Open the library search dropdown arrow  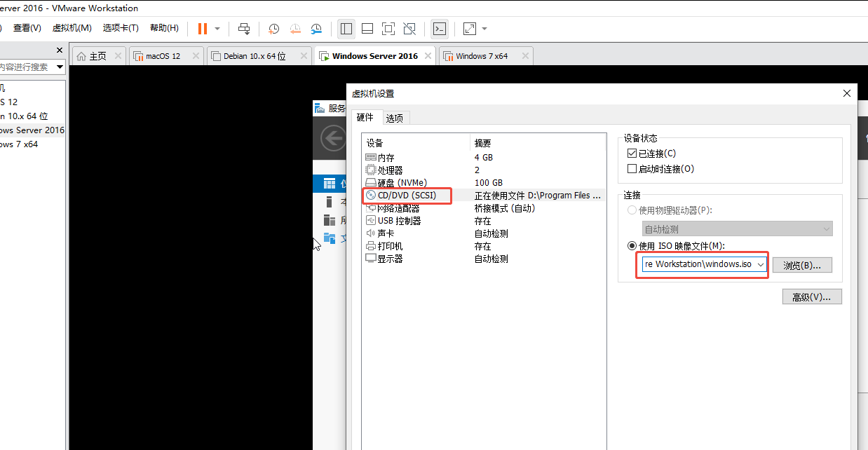tap(60, 67)
